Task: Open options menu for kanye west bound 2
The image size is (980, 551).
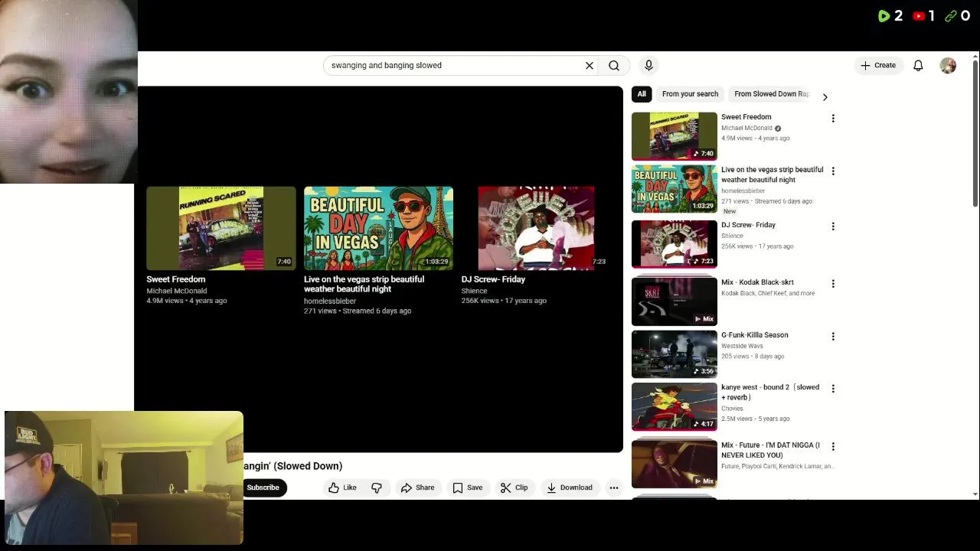Action: [x=833, y=389]
